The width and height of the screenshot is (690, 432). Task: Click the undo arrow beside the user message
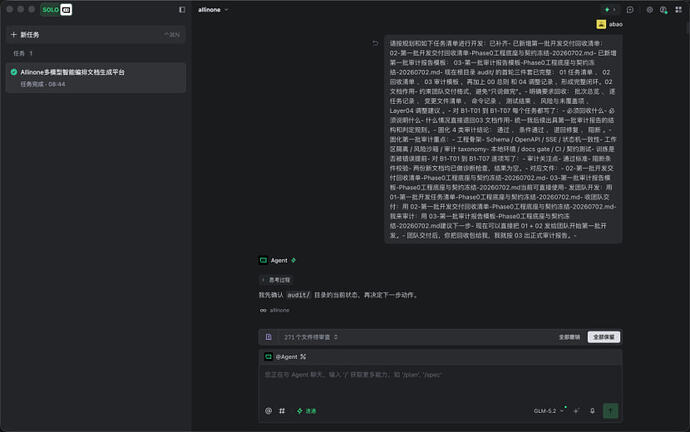click(375, 43)
